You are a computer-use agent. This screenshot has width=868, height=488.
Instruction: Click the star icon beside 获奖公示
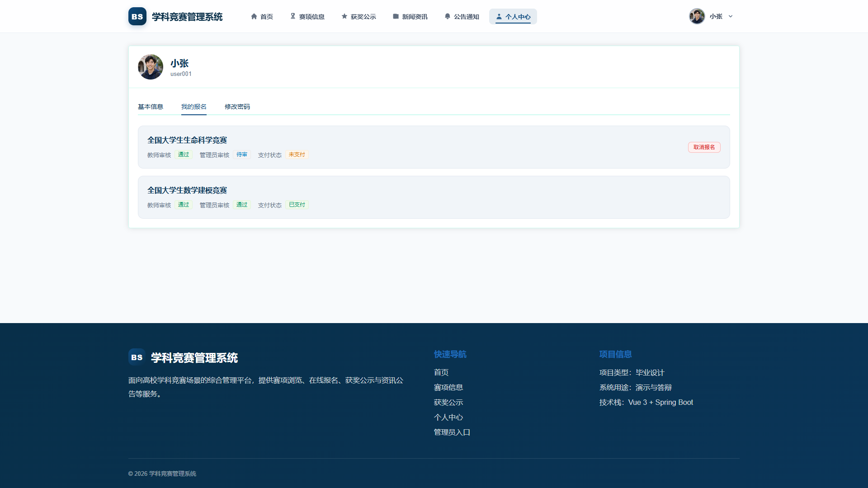tap(344, 16)
